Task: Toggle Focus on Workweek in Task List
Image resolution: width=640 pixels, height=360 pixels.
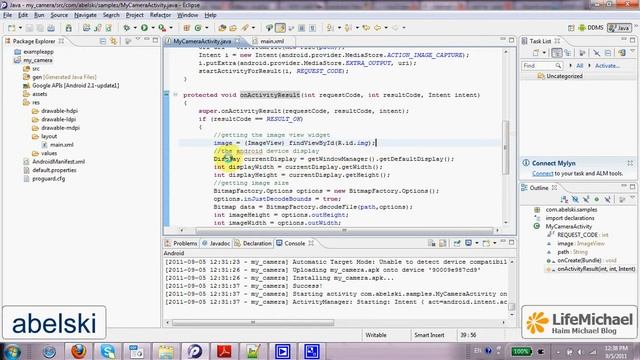Action: (582, 53)
